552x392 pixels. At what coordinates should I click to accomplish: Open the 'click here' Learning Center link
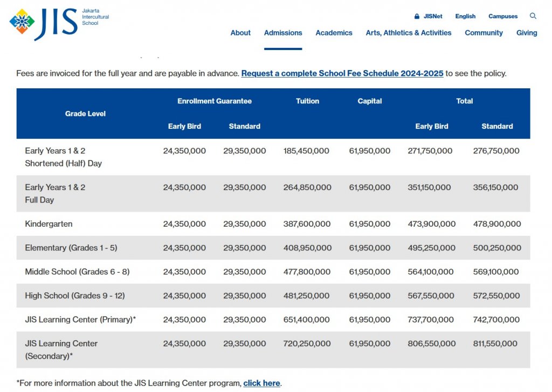click(261, 383)
